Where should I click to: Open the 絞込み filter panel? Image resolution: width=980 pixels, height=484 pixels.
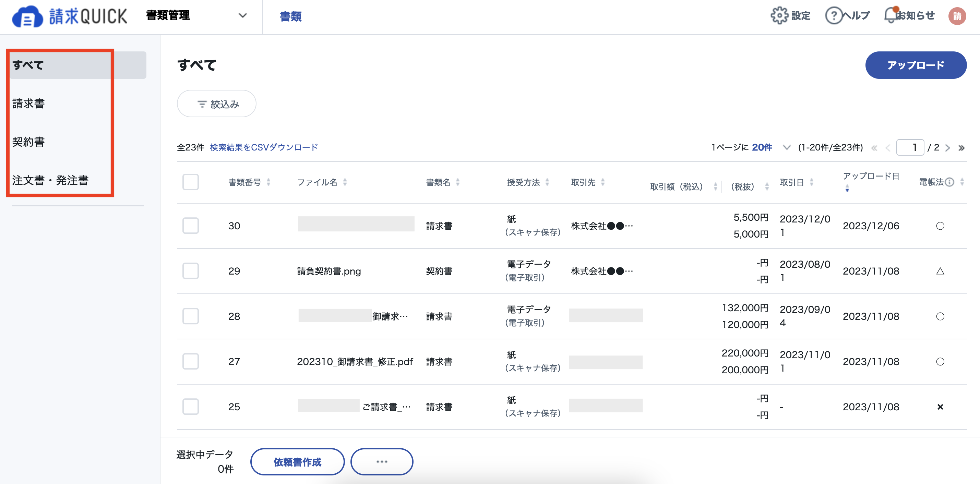click(216, 104)
